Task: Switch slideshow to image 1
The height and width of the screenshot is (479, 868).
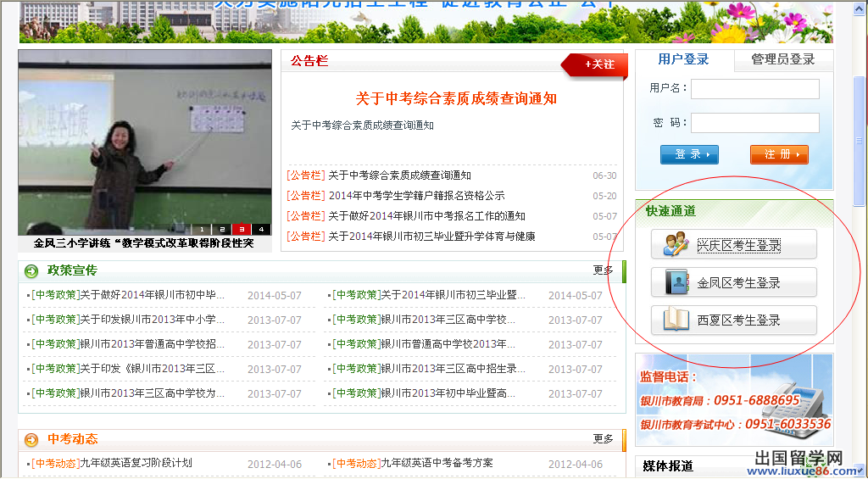Action: tap(203, 229)
